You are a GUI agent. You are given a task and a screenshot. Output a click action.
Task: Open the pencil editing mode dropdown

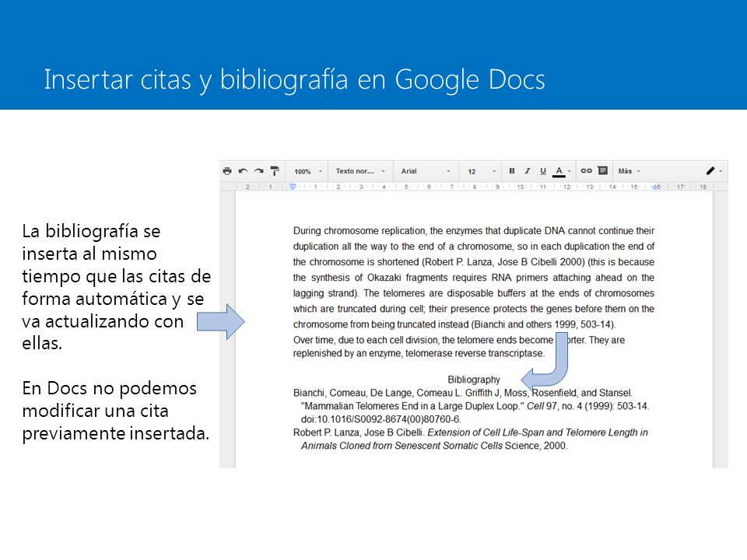click(x=714, y=171)
